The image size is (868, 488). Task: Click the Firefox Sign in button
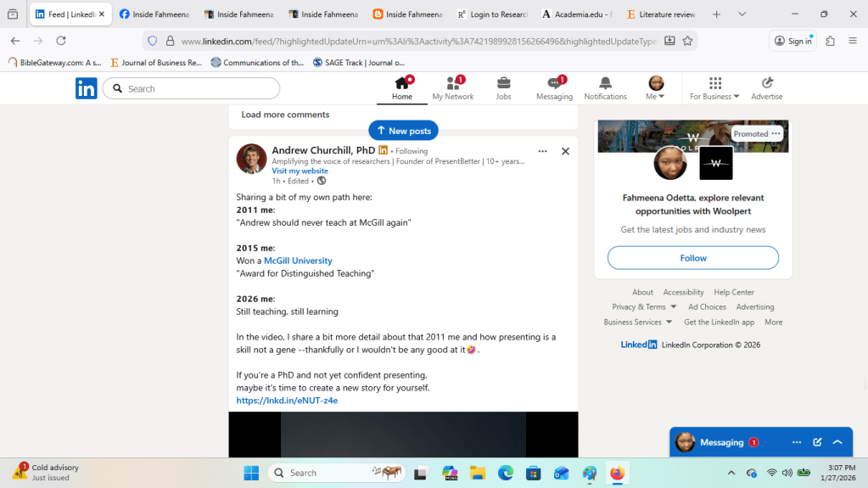[792, 41]
